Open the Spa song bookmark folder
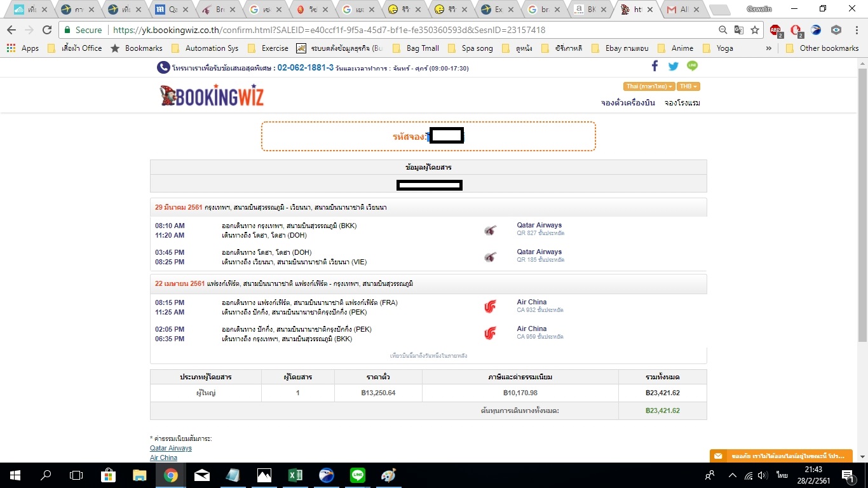 coord(470,48)
